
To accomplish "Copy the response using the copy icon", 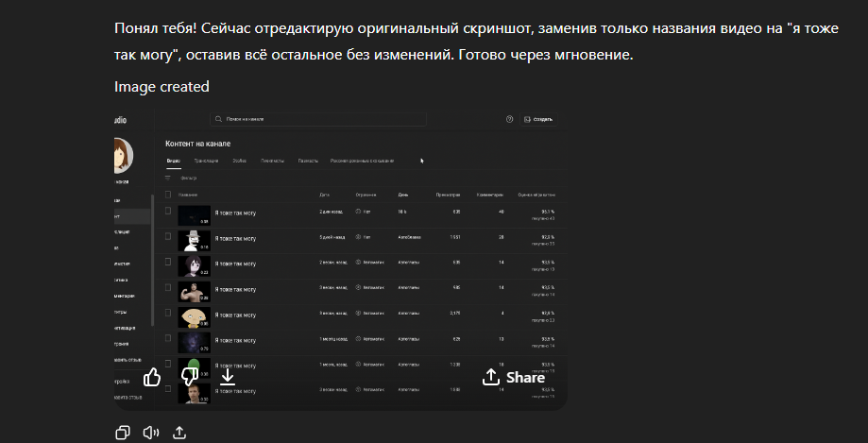I will pyautogui.click(x=123, y=433).
